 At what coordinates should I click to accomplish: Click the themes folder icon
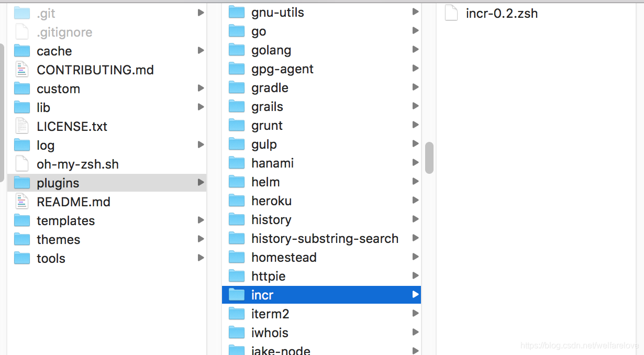pos(22,239)
